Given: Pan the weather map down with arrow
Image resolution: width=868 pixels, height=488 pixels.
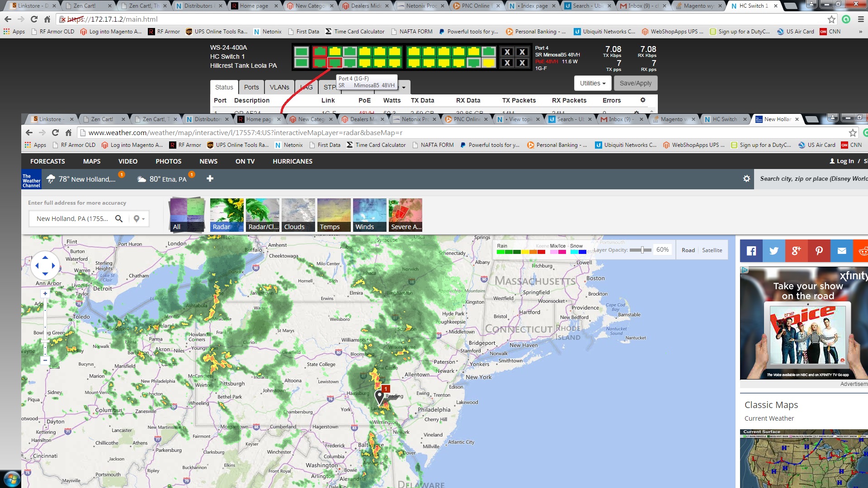Looking at the screenshot, I should click(45, 274).
